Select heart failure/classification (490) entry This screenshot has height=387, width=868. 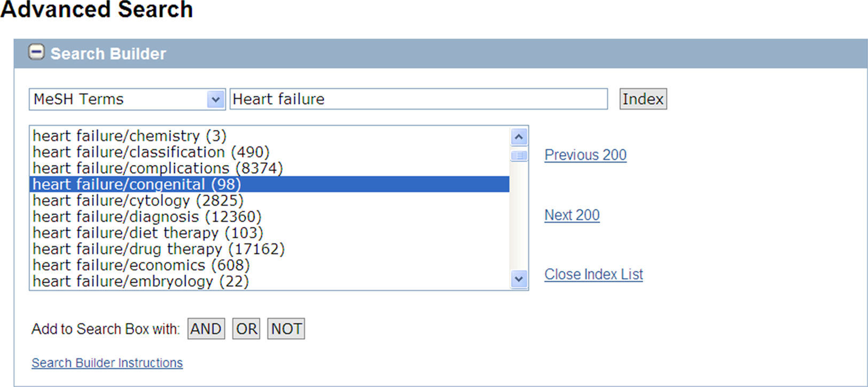[x=151, y=152]
